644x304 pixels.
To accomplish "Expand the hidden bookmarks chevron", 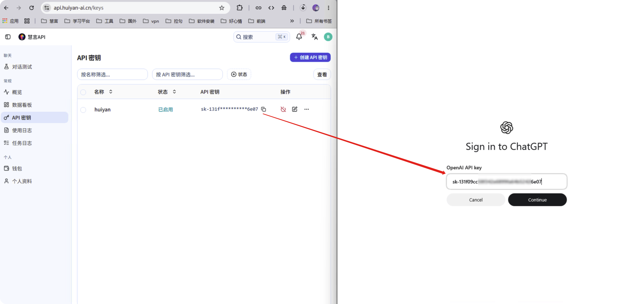I will click(x=292, y=21).
